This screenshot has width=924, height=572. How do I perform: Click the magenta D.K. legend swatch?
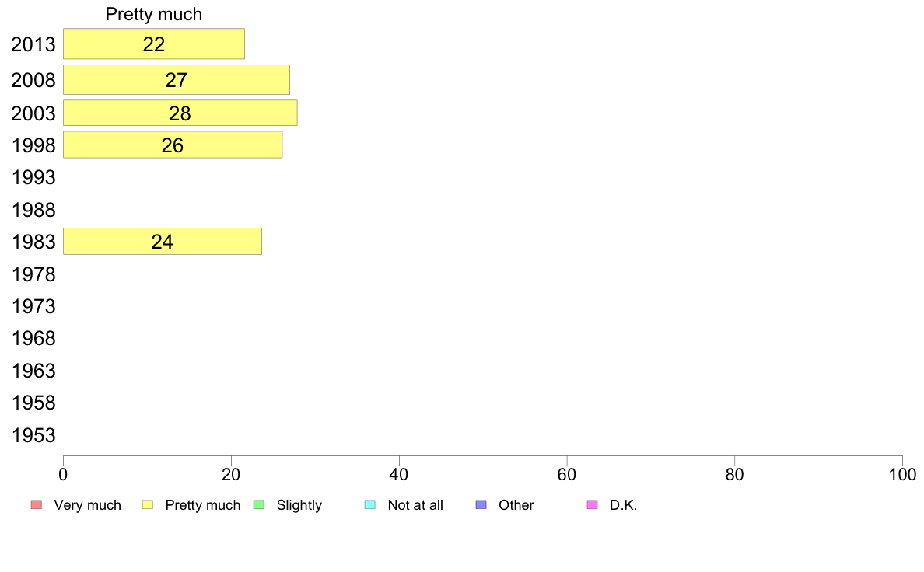592,505
